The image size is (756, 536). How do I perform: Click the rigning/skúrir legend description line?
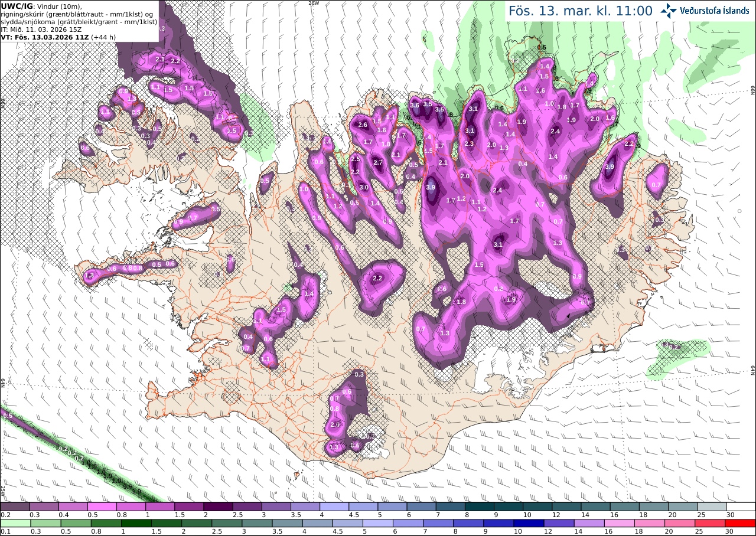[x=78, y=14]
